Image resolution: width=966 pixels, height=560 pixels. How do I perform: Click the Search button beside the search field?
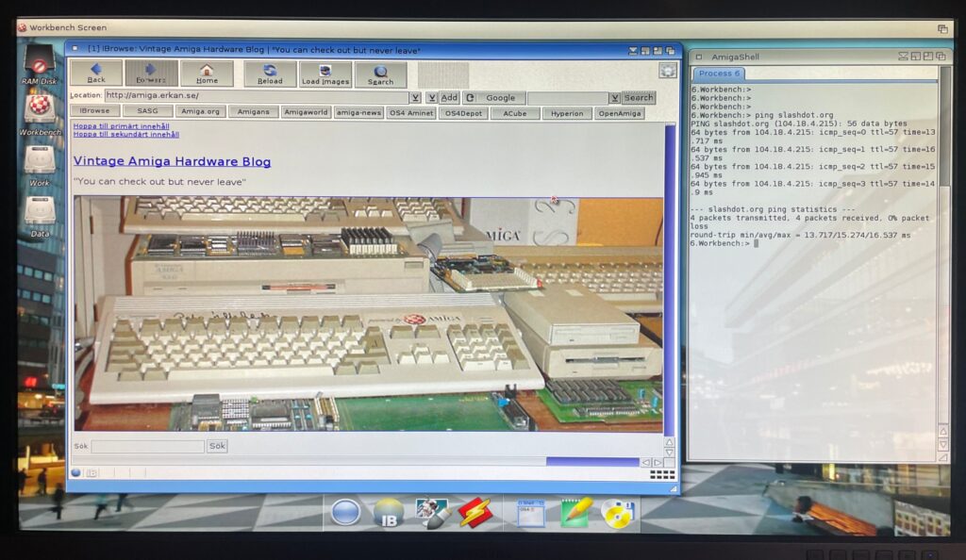click(639, 97)
